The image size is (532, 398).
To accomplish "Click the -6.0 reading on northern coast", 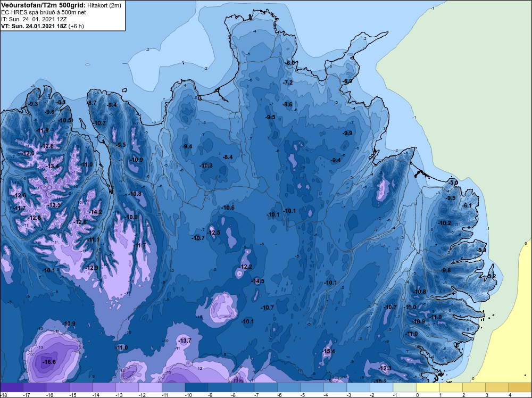I will point(290,63).
